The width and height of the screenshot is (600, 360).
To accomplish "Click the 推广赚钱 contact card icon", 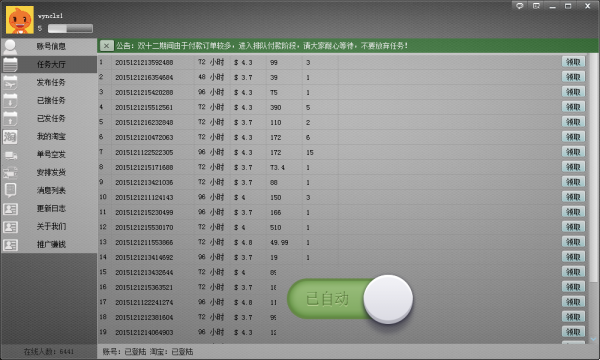I will [10, 245].
